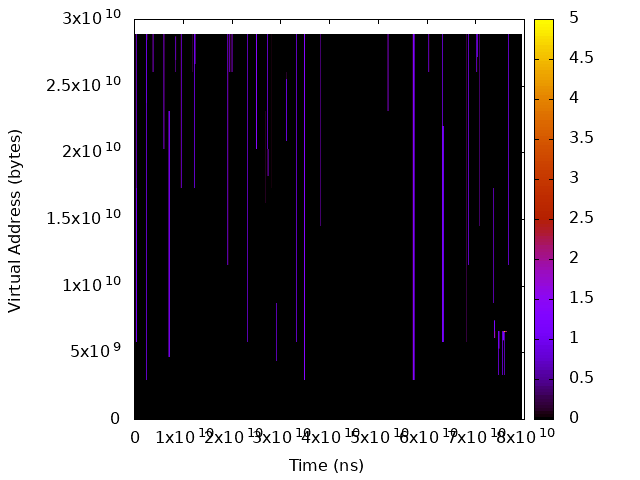This screenshot has height=480, width=640.
Task: Click the 5x10^9 y-axis tick label
Action: click(x=95, y=351)
